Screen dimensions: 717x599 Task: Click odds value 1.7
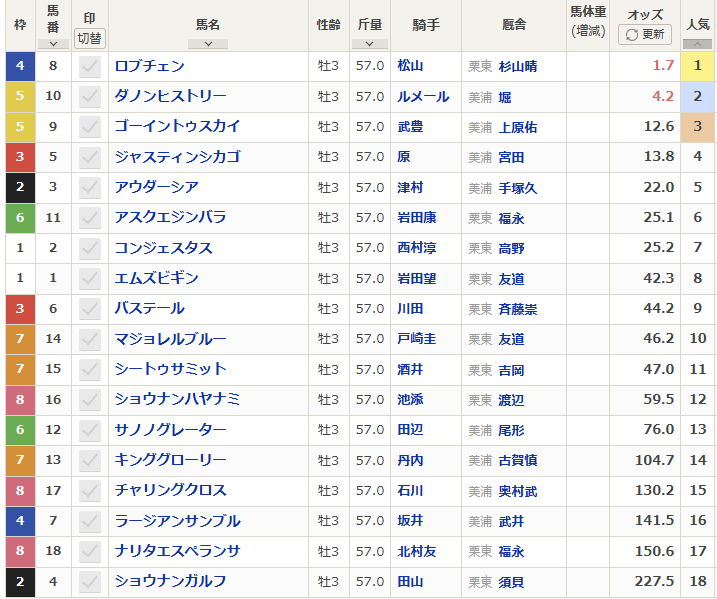(663, 65)
